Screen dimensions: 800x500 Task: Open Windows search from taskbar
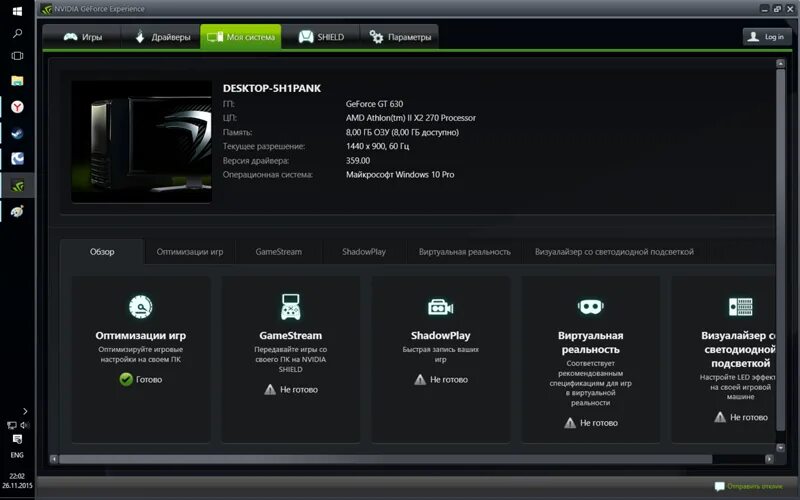pyautogui.click(x=17, y=34)
